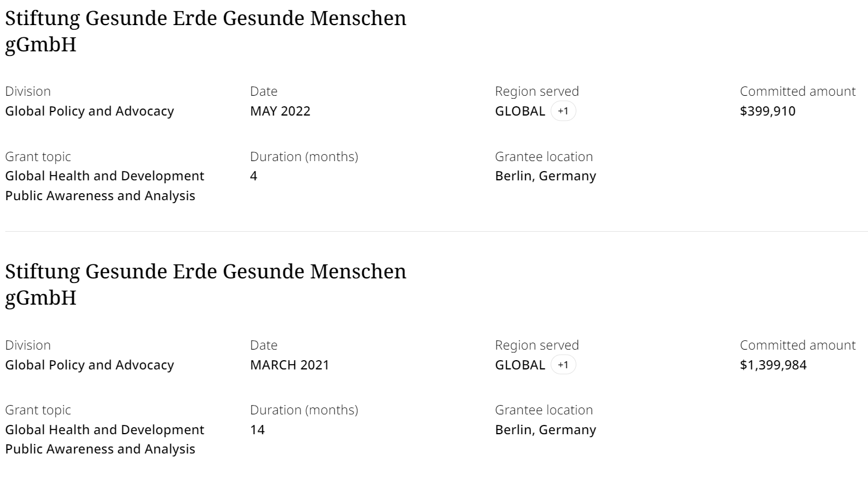The width and height of the screenshot is (868, 478).
Task: Click the Duration (months) label above 14
Action: click(304, 410)
